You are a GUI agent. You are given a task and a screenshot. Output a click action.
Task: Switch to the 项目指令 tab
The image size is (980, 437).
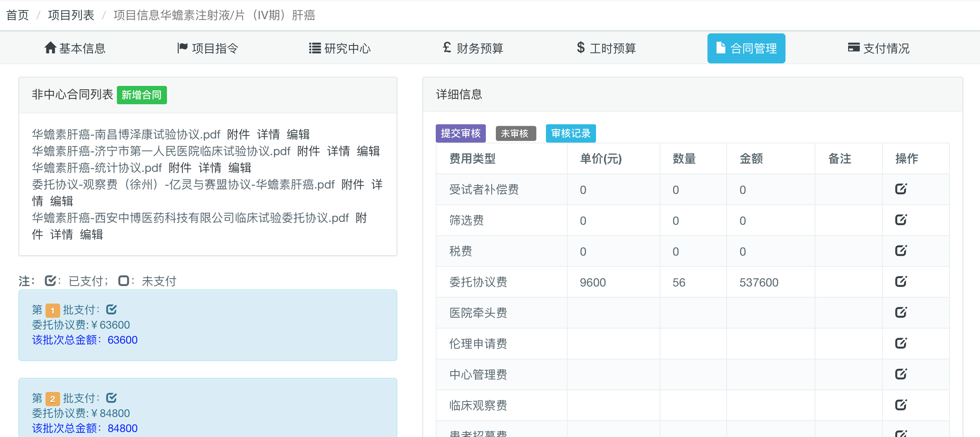coord(208,48)
